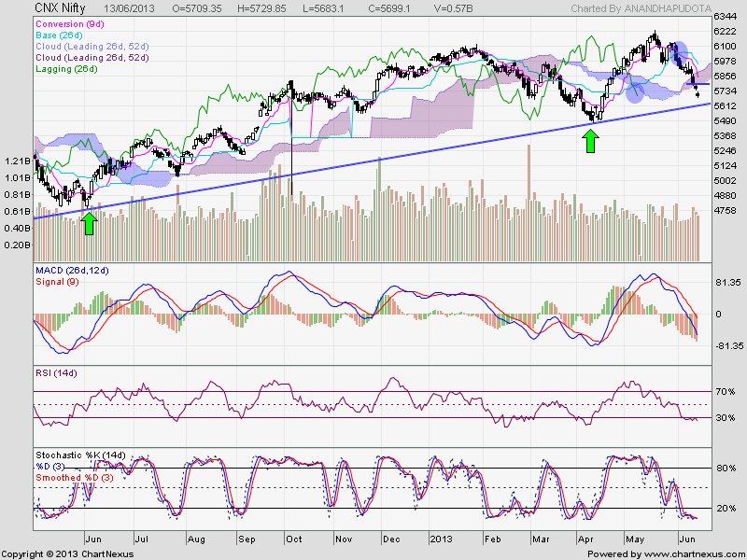
Task: Click the Jun label preceding Jul
Action: point(93,539)
